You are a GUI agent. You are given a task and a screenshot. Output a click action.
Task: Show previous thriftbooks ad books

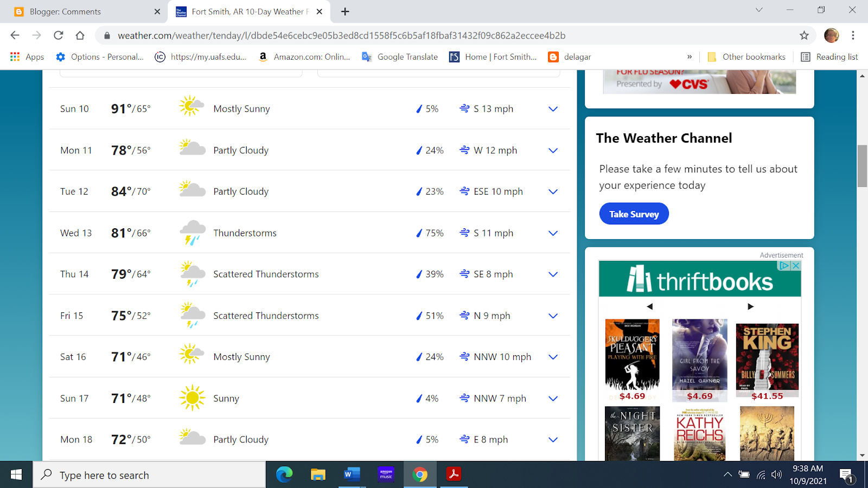(x=649, y=306)
